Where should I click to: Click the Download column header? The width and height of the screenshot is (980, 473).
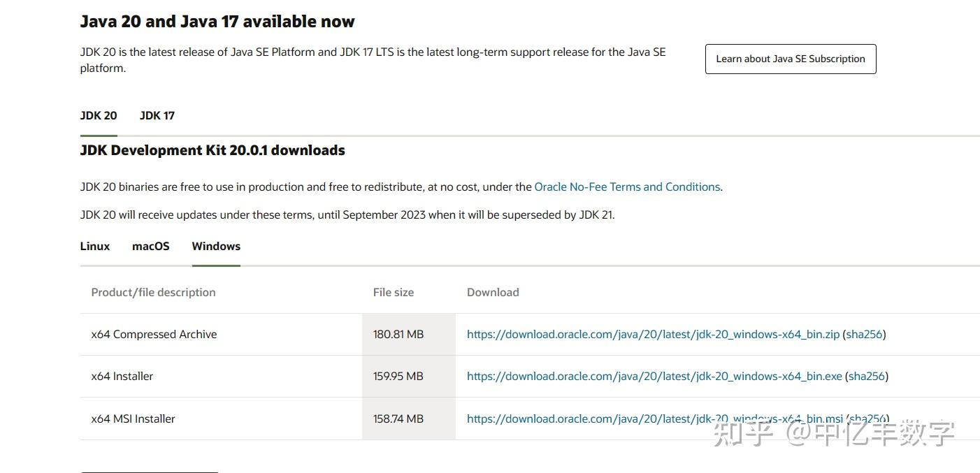click(493, 293)
